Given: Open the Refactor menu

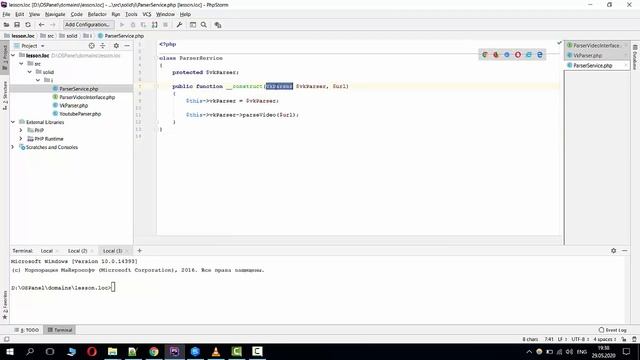Looking at the screenshot, I should click(x=97, y=14).
